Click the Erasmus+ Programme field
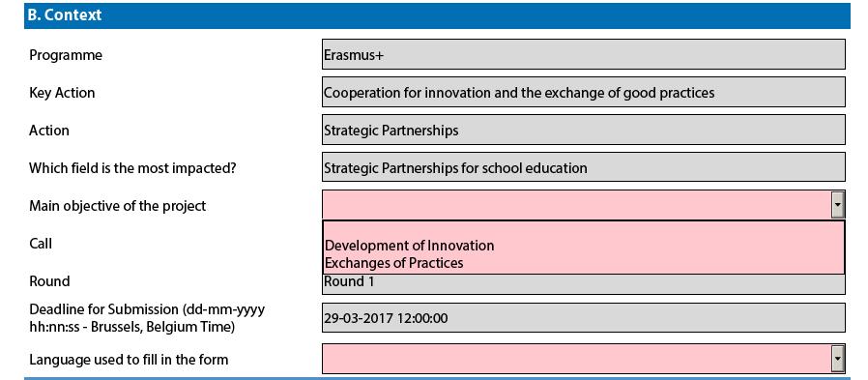 point(584,54)
